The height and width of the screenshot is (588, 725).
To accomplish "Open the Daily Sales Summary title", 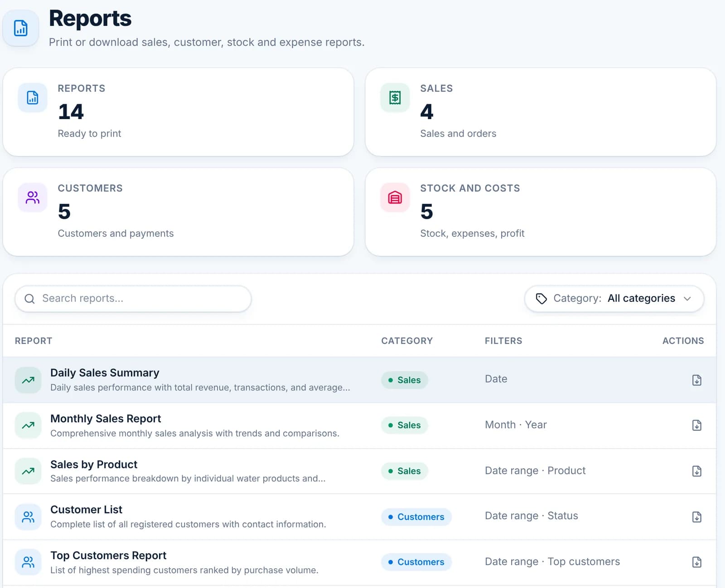I will [105, 373].
